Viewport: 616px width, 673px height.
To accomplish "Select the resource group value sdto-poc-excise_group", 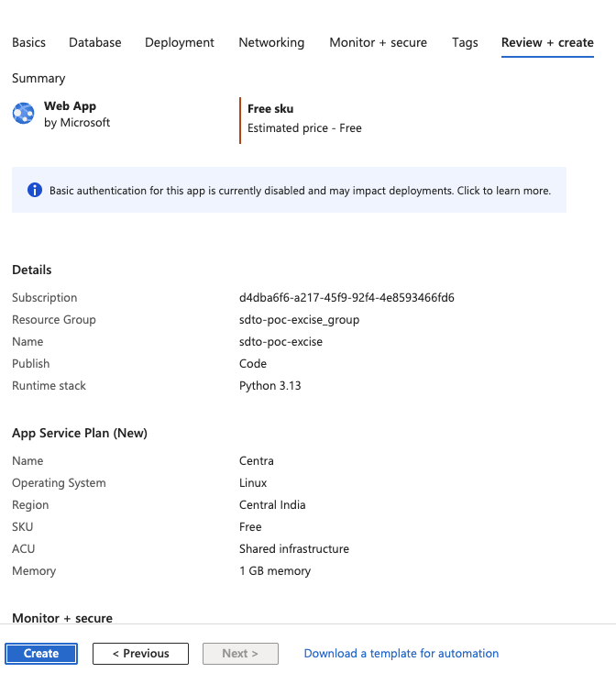I will (300, 320).
